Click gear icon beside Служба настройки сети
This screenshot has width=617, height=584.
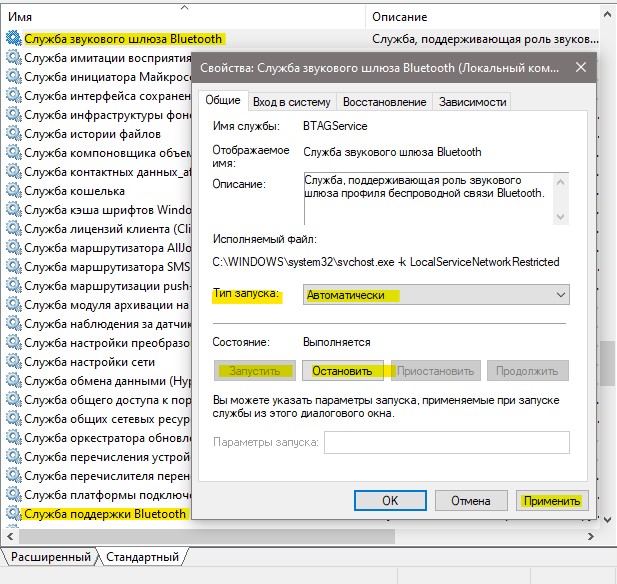[x=14, y=362]
